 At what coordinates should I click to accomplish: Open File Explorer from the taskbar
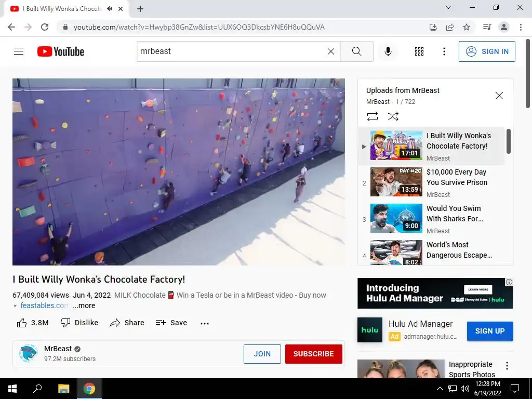pyautogui.click(x=63, y=389)
